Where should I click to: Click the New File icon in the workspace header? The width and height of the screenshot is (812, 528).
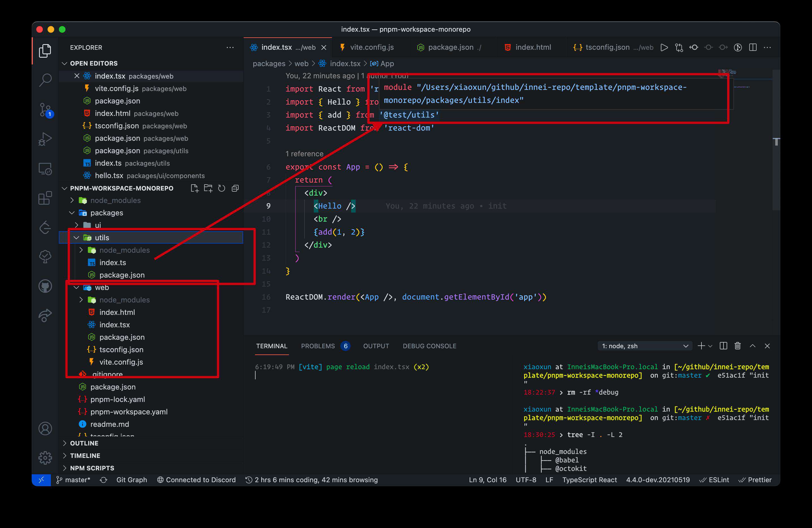pyautogui.click(x=195, y=188)
